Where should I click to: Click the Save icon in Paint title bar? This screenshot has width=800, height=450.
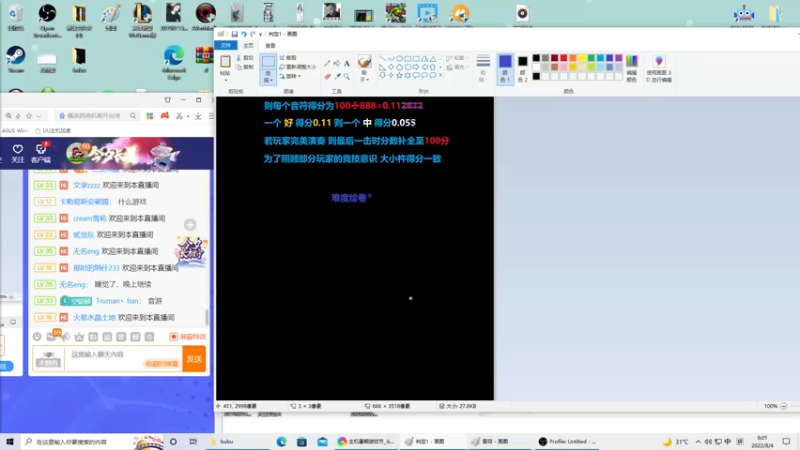234,34
